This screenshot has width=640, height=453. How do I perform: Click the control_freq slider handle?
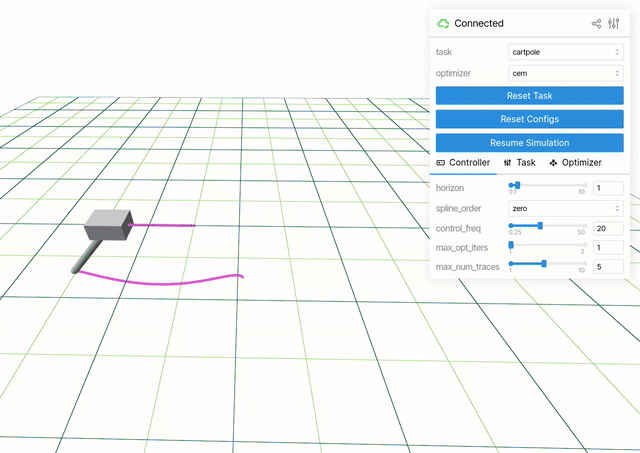(x=540, y=225)
